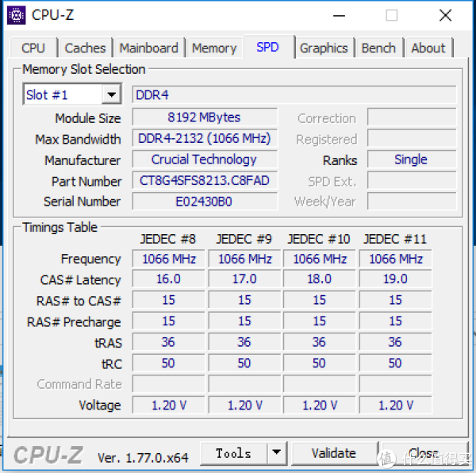Click the CPU-Z app icon in title bar

coord(17,15)
